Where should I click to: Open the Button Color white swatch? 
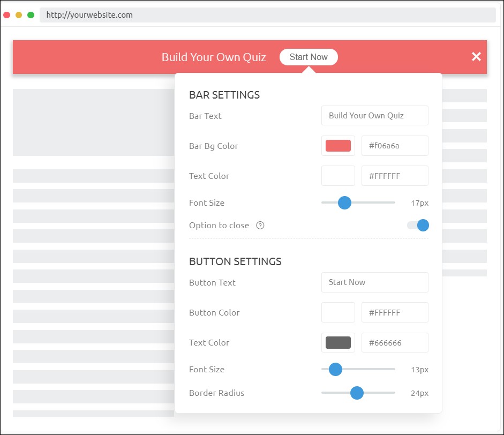click(338, 312)
